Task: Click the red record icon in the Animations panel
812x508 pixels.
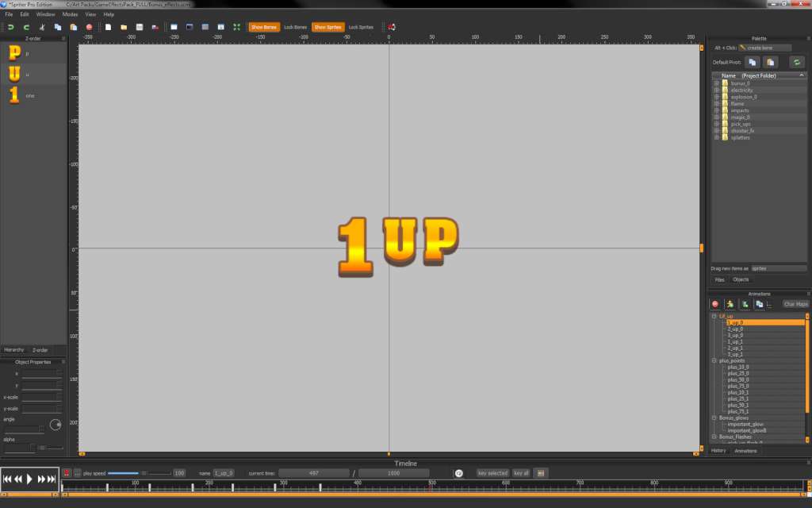Action: click(x=714, y=304)
